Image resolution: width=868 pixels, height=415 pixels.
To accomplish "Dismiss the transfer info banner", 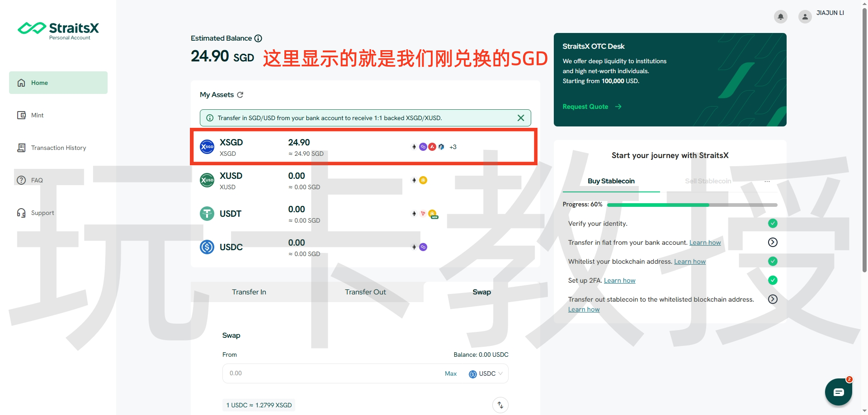I will pyautogui.click(x=521, y=118).
